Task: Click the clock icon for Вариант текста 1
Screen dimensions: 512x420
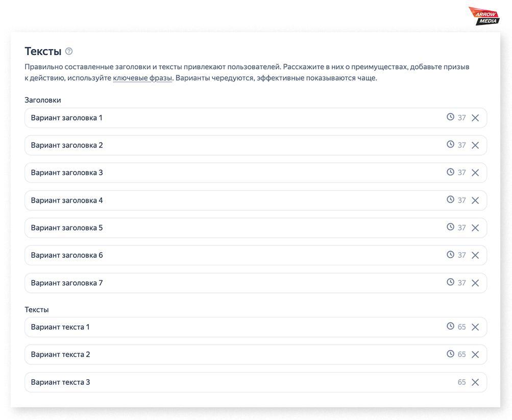Action: click(x=450, y=326)
